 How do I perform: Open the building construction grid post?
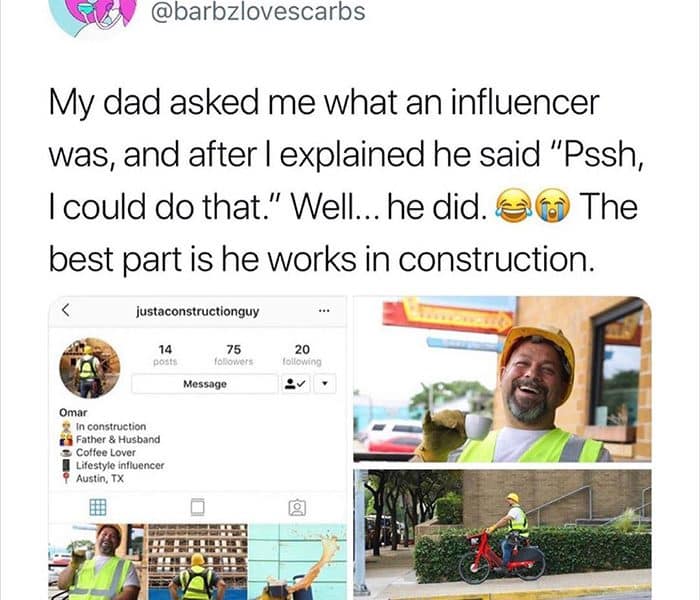(197, 562)
